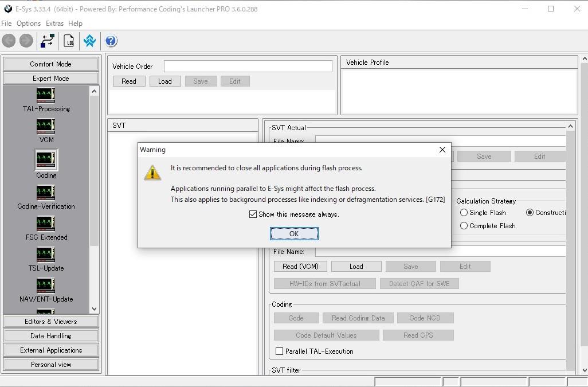The height and width of the screenshot is (387, 588).
Task: Click Code Default Values button
Action: click(x=326, y=335)
